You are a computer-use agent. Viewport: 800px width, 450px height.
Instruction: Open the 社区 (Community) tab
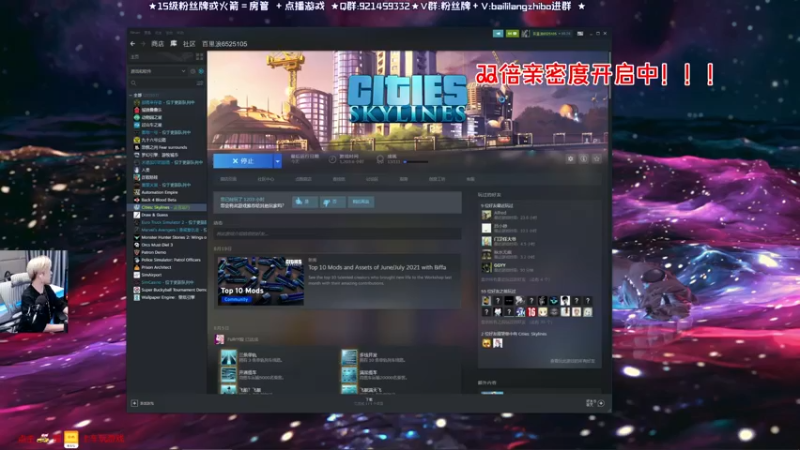pos(189,44)
